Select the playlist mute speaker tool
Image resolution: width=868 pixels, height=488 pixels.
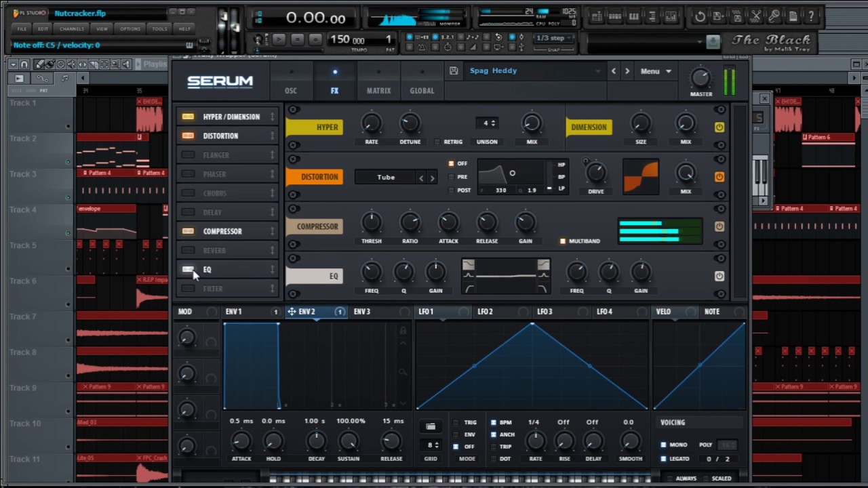point(72,64)
